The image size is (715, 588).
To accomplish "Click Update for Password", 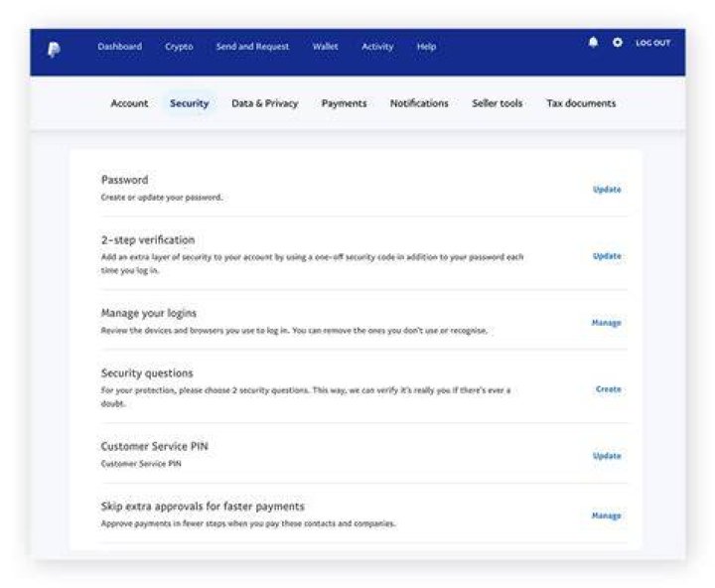I will tap(607, 190).
